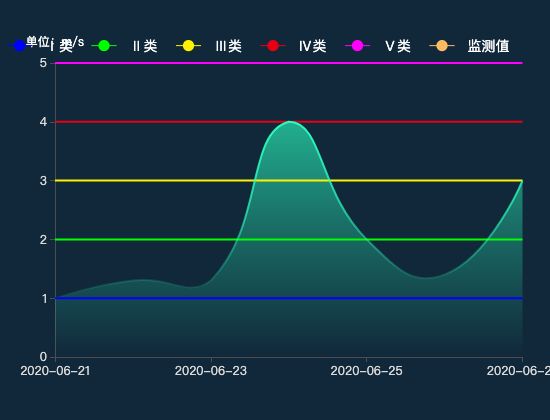Click the 监测值 legend text
Viewport: 550px width, 420px height.
tap(488, 46)
